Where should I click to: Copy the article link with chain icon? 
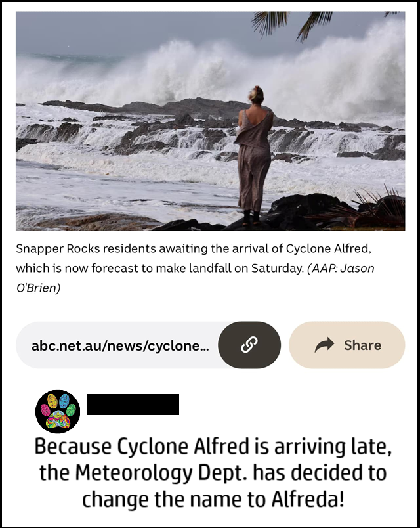(x=249, y=345)
